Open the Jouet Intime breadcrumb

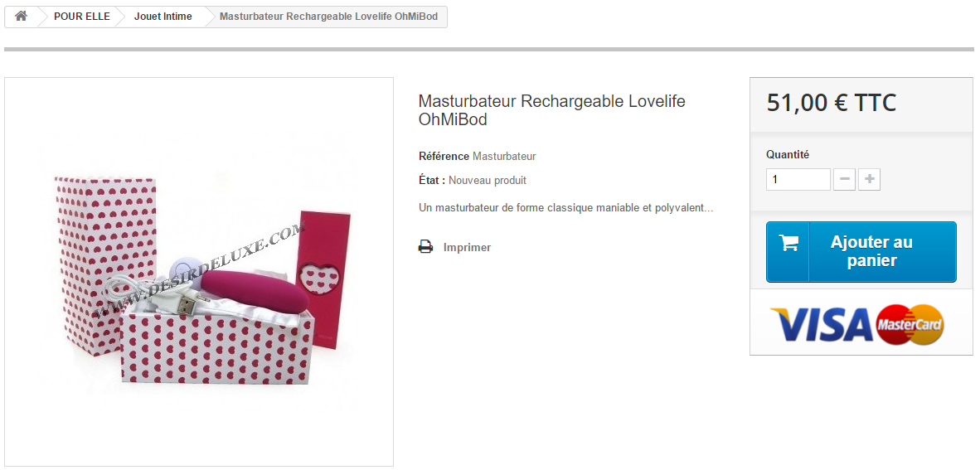(163, 17)
